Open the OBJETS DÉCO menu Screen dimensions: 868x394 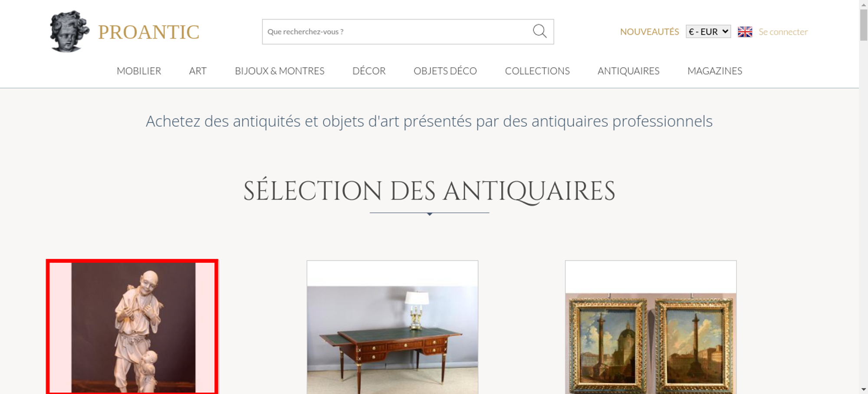click(445, 71)
